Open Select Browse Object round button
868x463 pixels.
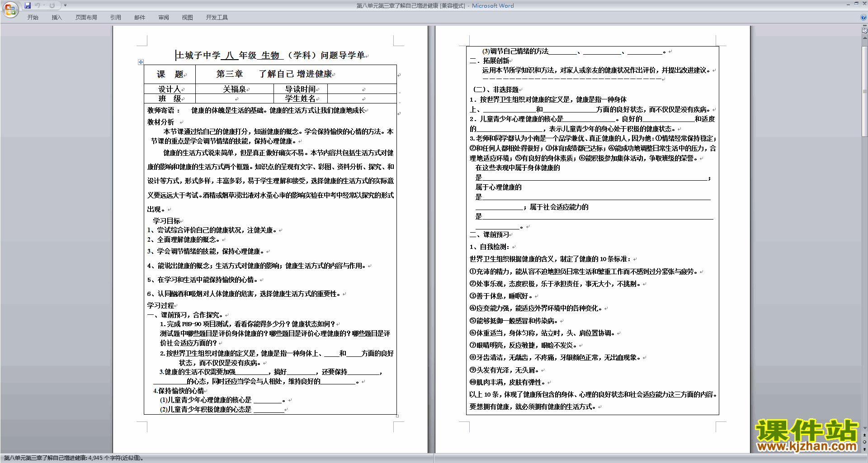[x=865, y=442]
